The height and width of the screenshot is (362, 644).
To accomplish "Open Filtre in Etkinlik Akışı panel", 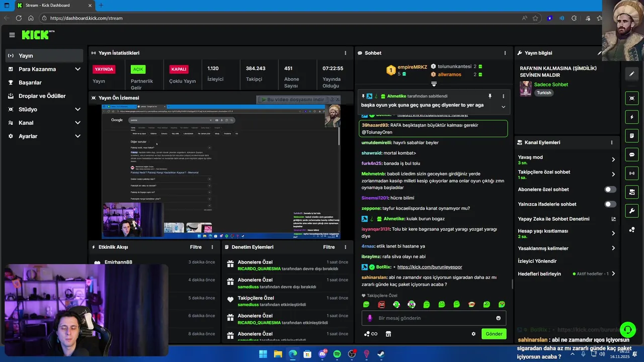I will click(196, 247).
